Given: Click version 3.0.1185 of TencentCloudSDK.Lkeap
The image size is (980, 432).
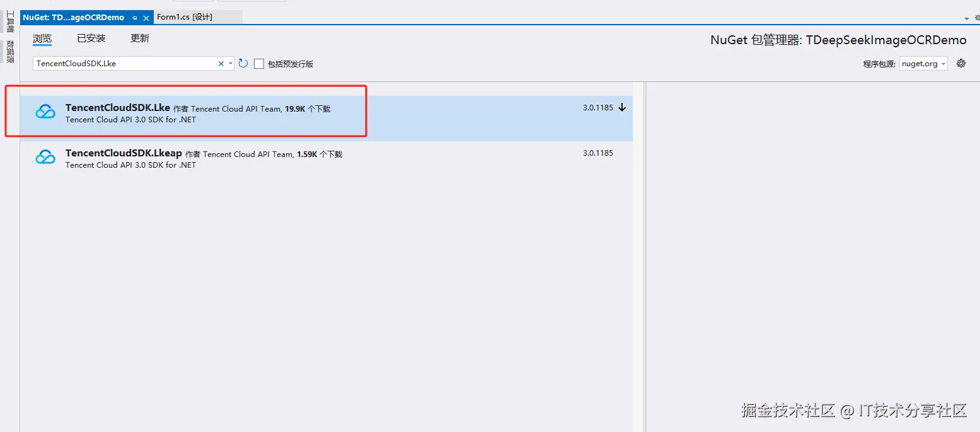Looking at the screenshot, I should (598, 153).
